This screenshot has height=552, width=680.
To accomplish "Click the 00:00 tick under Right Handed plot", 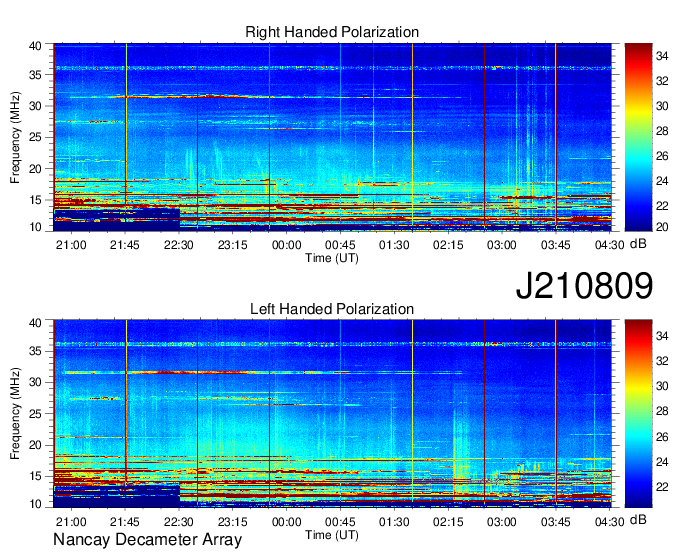I will [287, 245].
